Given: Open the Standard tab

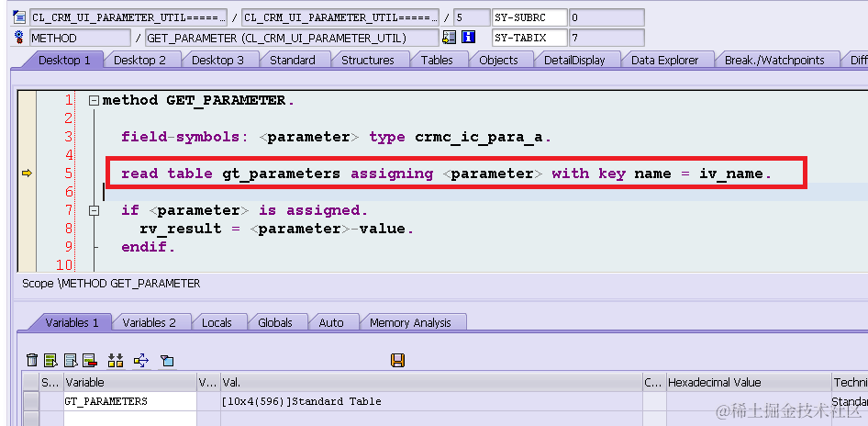Looking at the screenshot, I should (293, 60).
